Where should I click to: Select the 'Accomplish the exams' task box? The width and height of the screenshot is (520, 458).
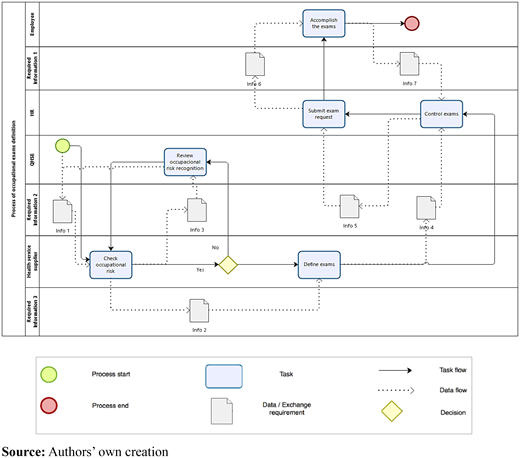(x=324, y=23)
